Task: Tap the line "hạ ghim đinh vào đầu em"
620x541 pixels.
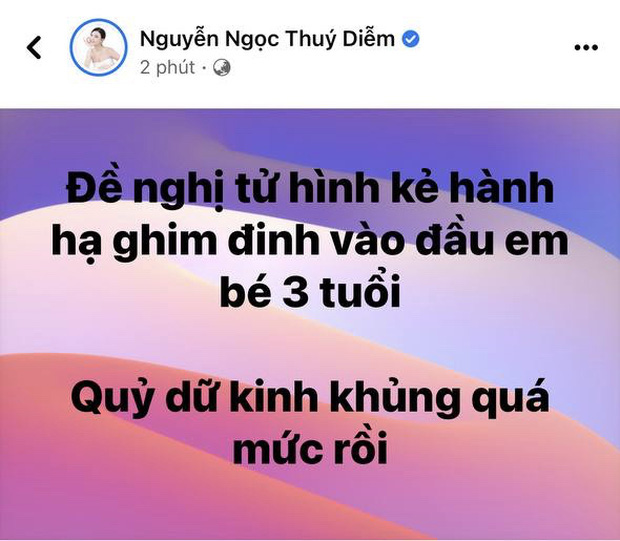Action: [310, 241]
